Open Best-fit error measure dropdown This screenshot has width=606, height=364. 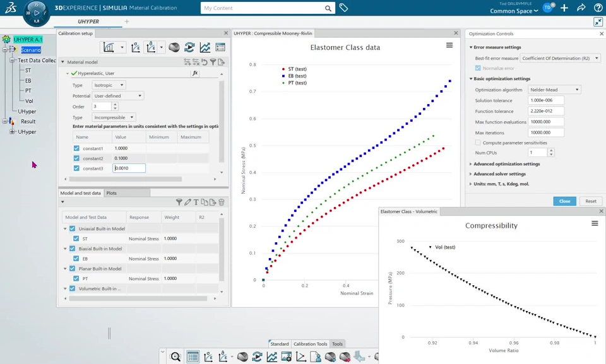[560, 58]
